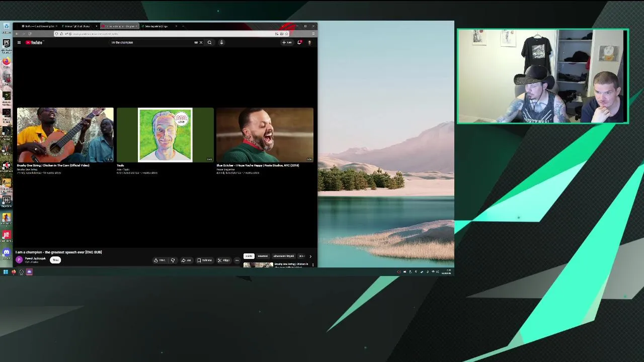Switch to the Fight Club browser tab

[x=78, y=26]
